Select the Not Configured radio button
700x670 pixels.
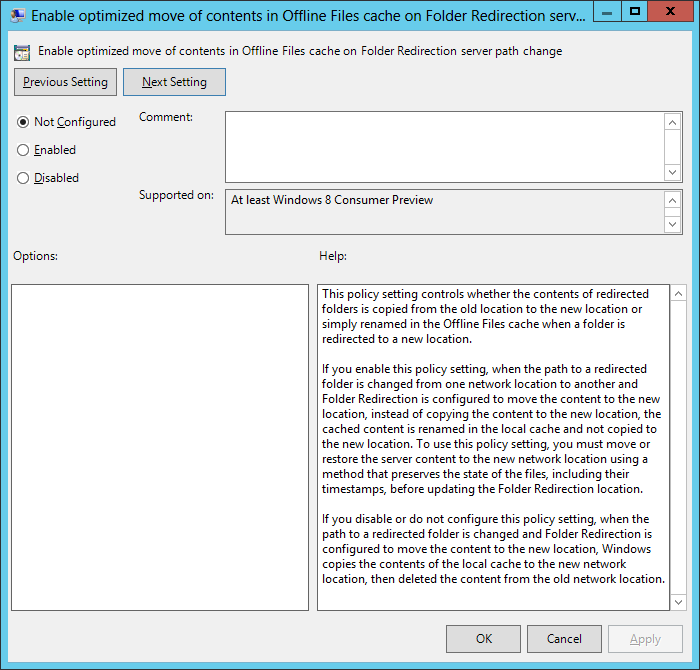[24, 122]
